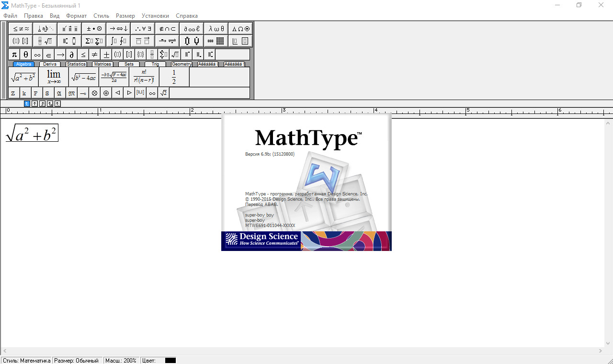Insert the not-equal symbol (≠)
Screen dimensions: 613x364
tap(95, 55)
